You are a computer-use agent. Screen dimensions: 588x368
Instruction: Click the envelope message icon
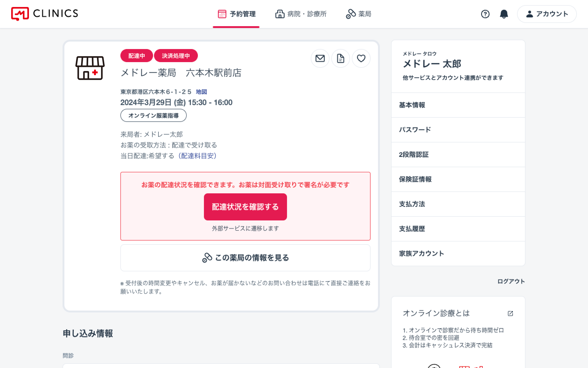320,58
